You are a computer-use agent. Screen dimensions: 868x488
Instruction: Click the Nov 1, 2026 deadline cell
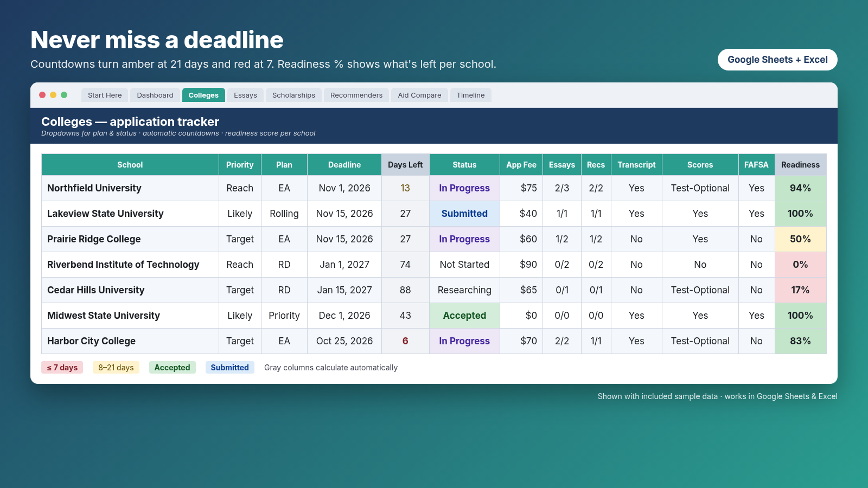click(x=344, y=188)
